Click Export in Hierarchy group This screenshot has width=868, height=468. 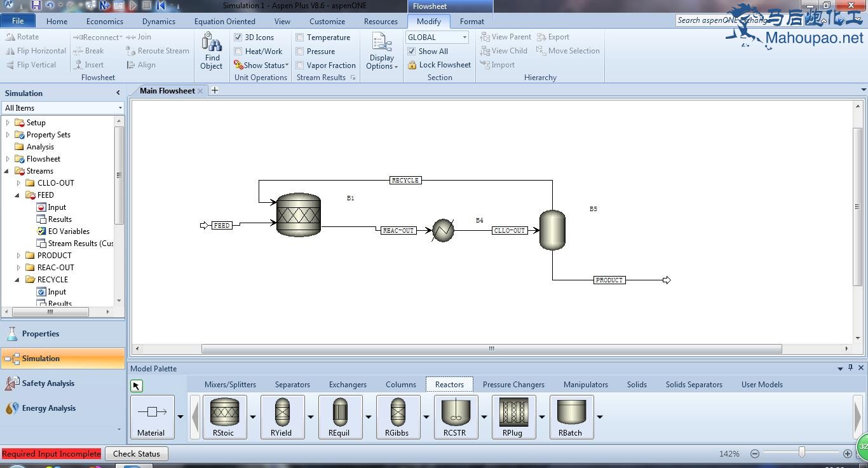(553, 37)
